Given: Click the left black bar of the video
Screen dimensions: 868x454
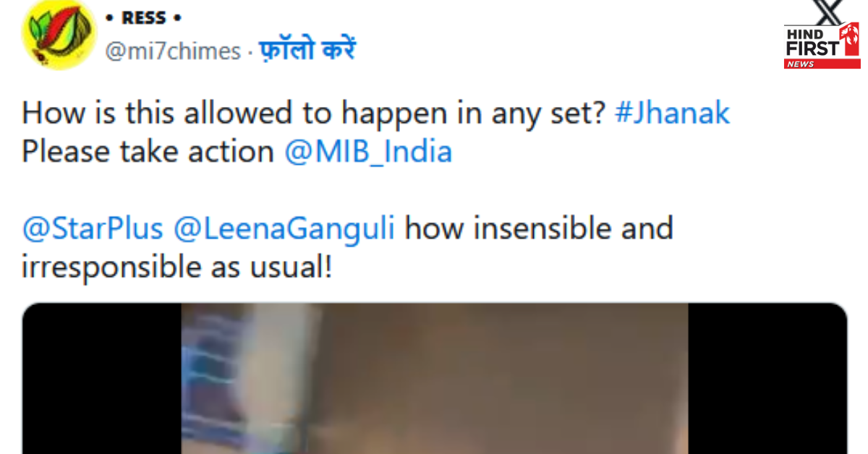Looking at the screenshot, I should point(101,379).
